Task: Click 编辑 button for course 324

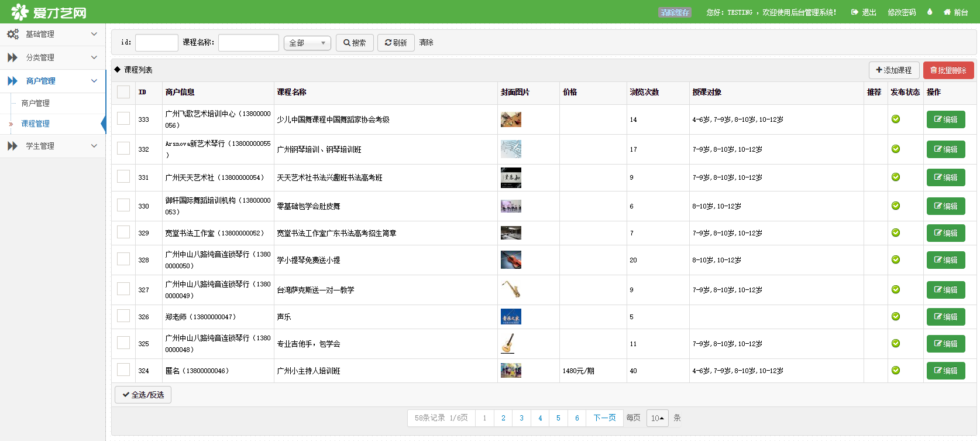Action: coord(946,371)
